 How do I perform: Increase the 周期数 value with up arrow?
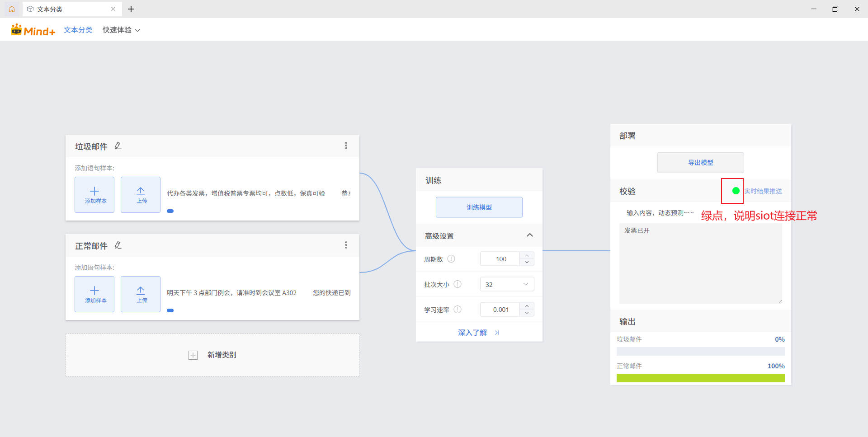[x=527, y=255]
